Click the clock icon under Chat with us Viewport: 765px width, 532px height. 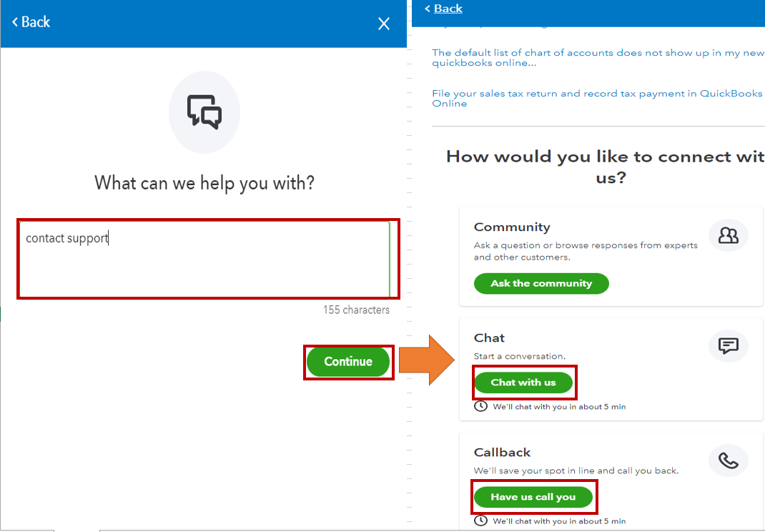tap(480, 406)
